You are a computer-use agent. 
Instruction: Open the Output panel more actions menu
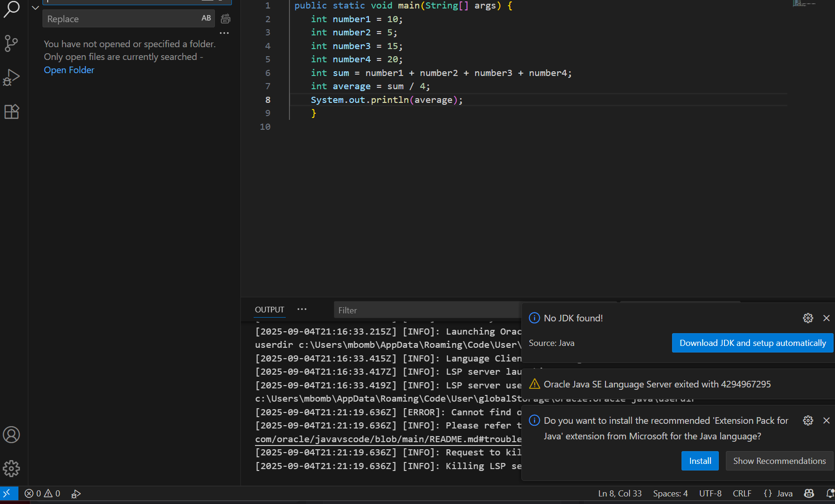coord(302,310)
